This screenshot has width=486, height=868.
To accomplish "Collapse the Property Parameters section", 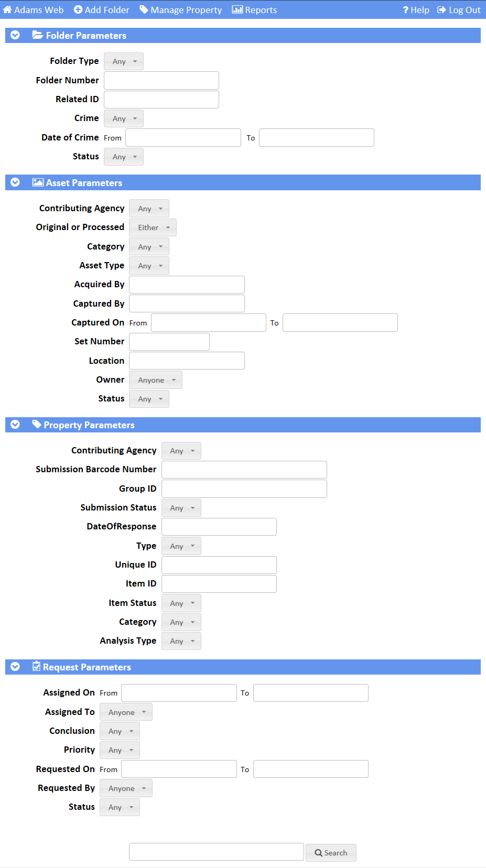I will (x=15, y=425).
